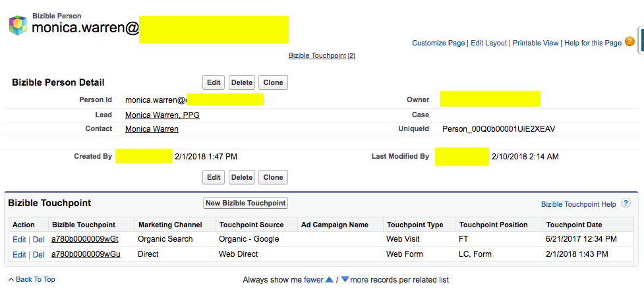Edit touchpoint a780b0000009wGu
644x299 pixels.
(19, 255)
